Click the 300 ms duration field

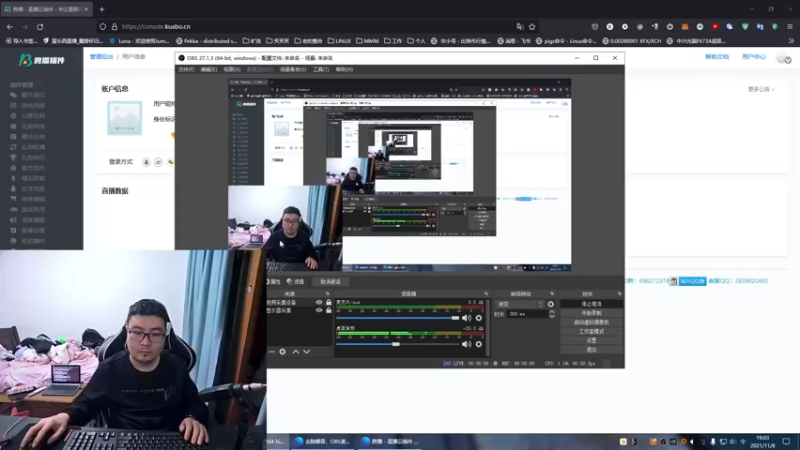(x=527, y=314)
